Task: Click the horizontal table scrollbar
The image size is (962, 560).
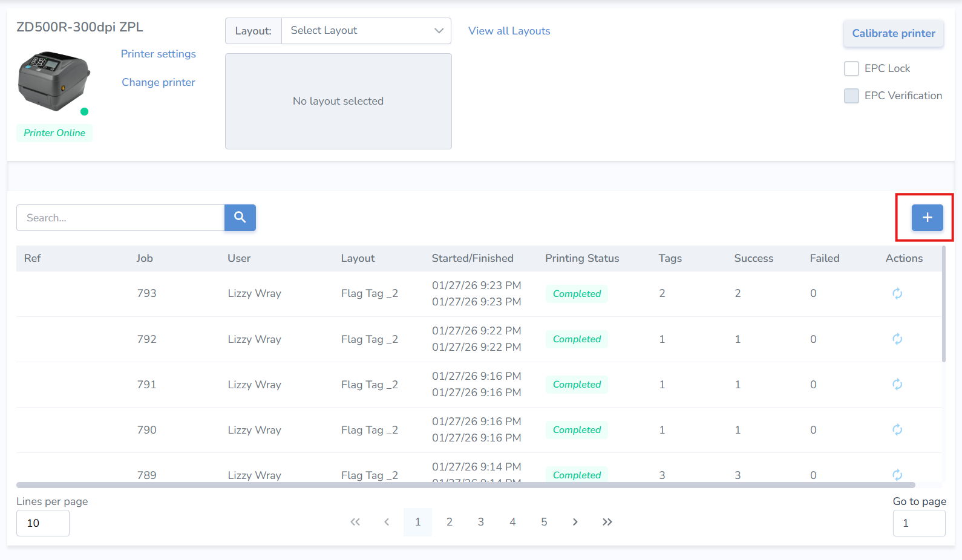Action: click(x=465, y=485)
